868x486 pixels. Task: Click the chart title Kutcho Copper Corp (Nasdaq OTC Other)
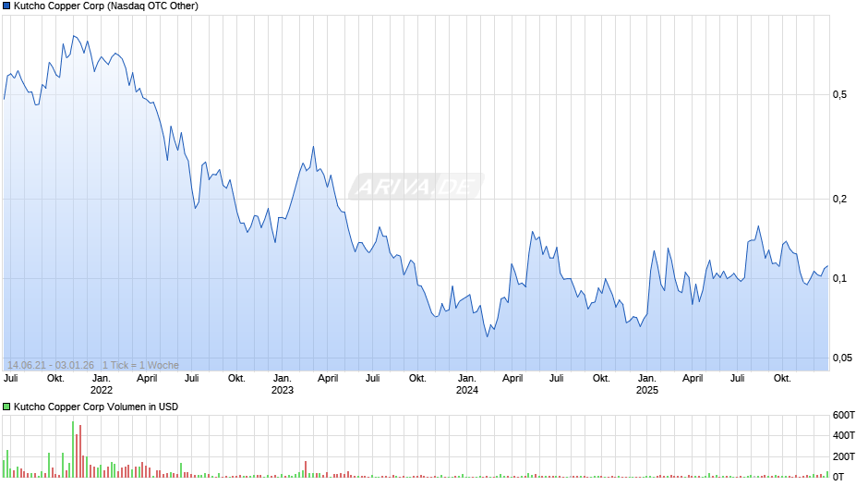(106, 6)
